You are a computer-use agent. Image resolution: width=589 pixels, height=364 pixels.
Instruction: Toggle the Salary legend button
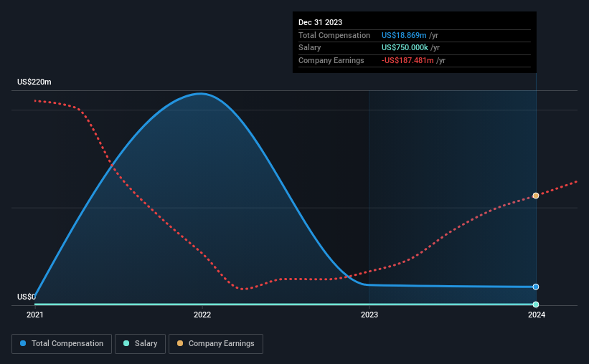point(140,344)
